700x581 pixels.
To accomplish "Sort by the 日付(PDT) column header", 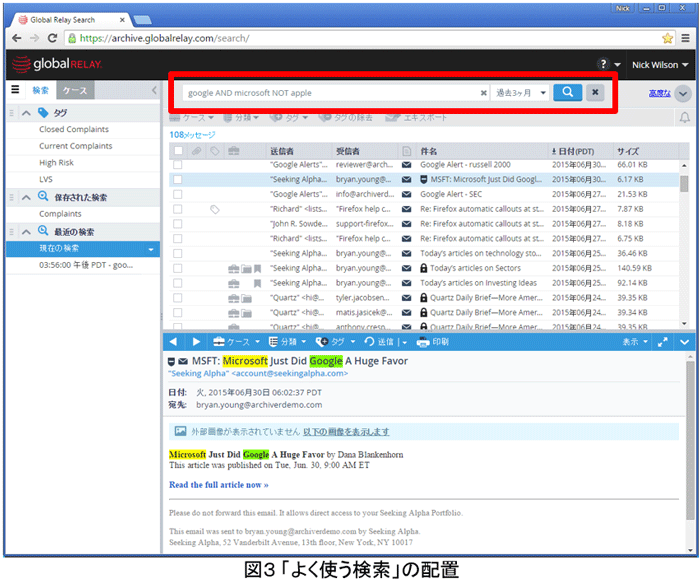I will pos(575,151).
